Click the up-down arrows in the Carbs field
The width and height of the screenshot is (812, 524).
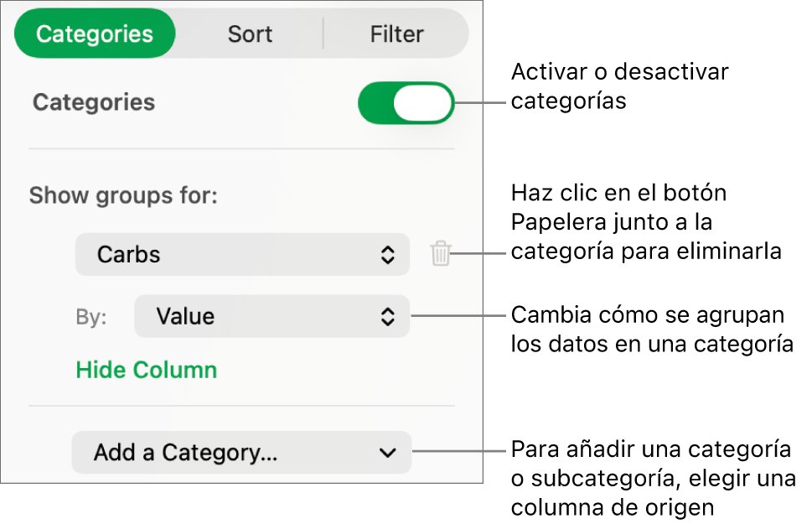[x=387, y=254]
